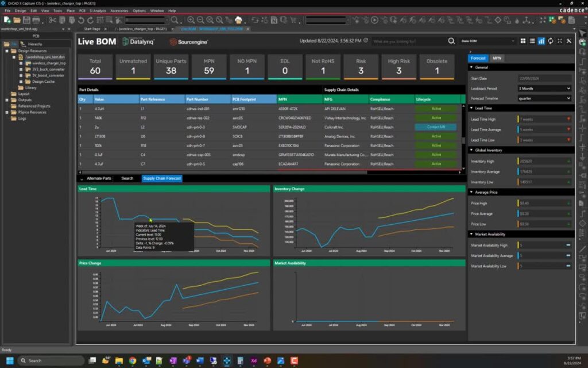The image size is (588, 368).
Task: Switch to the MPN tab in forecast panel
Action: 497,58
